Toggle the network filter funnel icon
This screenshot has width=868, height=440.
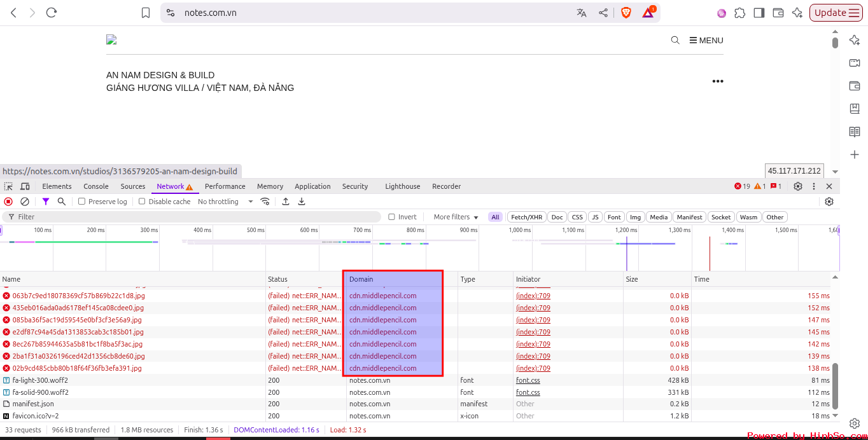46,202
